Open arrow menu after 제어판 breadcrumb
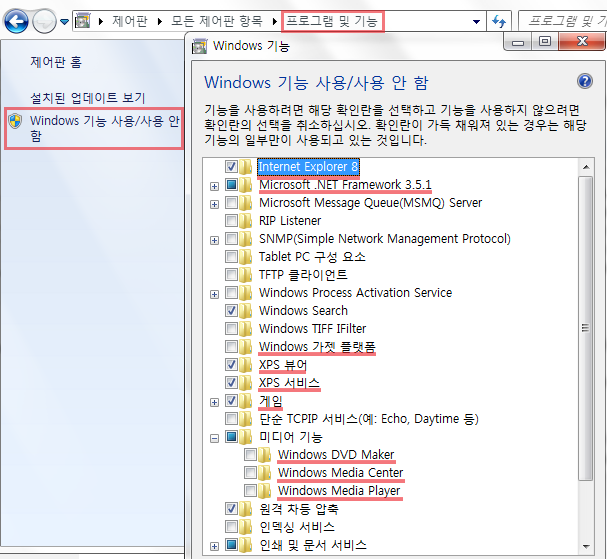This screenshot has height=559, width=607. pos(159,21)
